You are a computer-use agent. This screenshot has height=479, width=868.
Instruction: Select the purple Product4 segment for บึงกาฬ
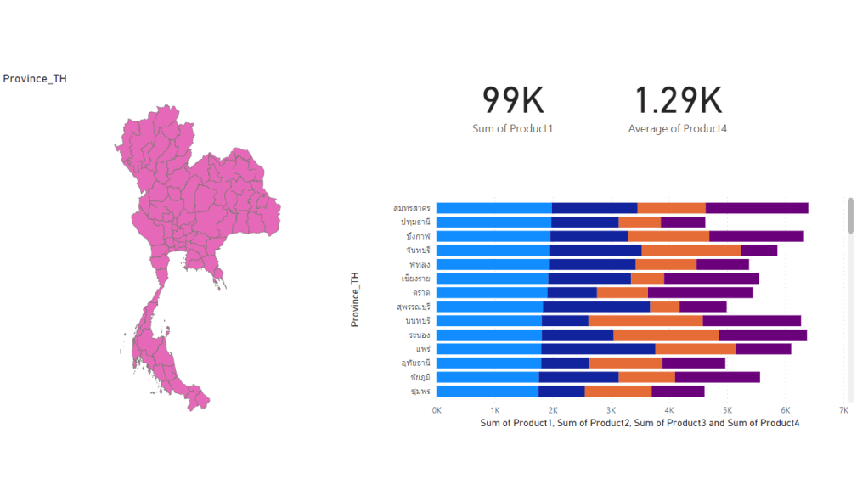pos(756,236)
